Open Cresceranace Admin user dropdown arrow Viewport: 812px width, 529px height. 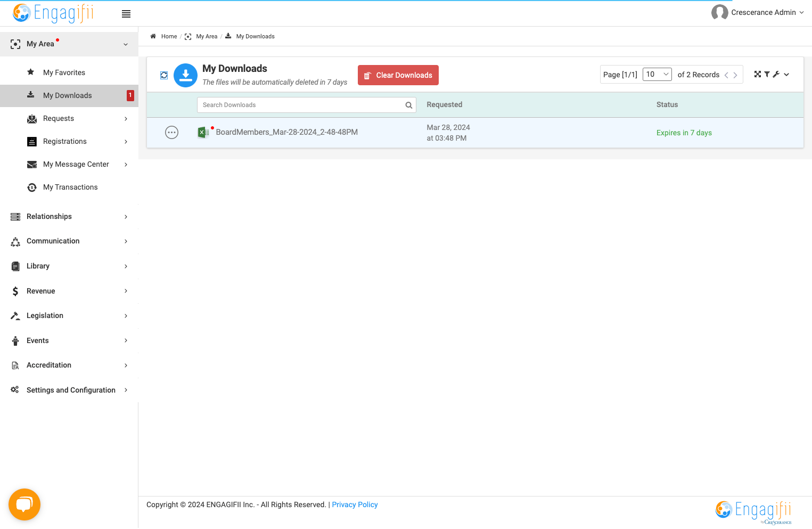click(x=801, y=12)
